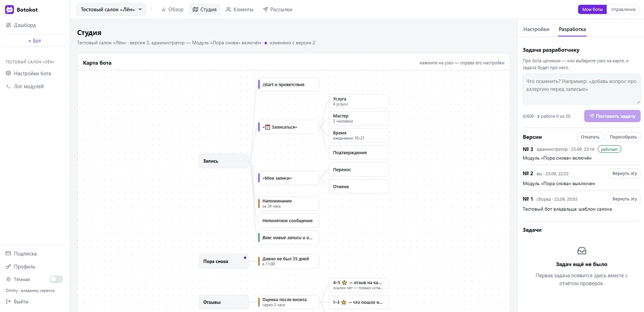The width and height of the screenshot is (644, 312).
Task: Click the Пересобрать button
Action: pyautogui.click(x=623, y=137)
